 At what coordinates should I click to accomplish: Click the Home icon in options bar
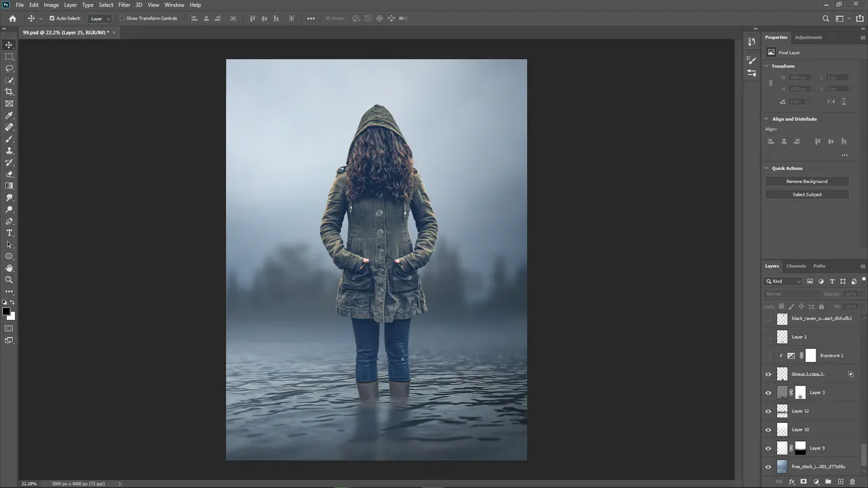[12, 18]
